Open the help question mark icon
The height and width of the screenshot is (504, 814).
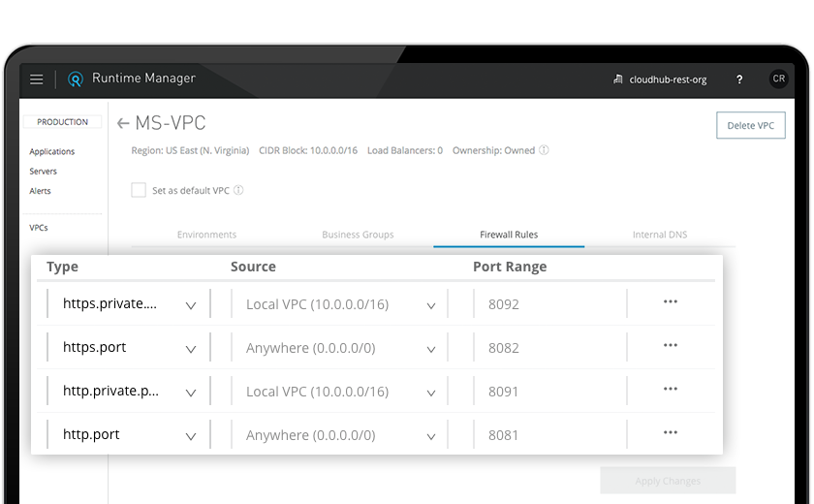(x=739, y=79)
